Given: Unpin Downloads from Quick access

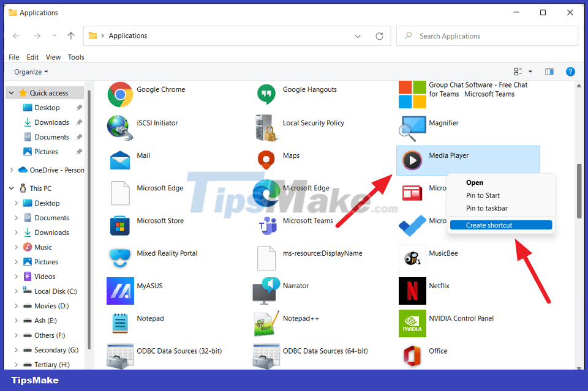Looking at the screenshot, I should point(79,122).
